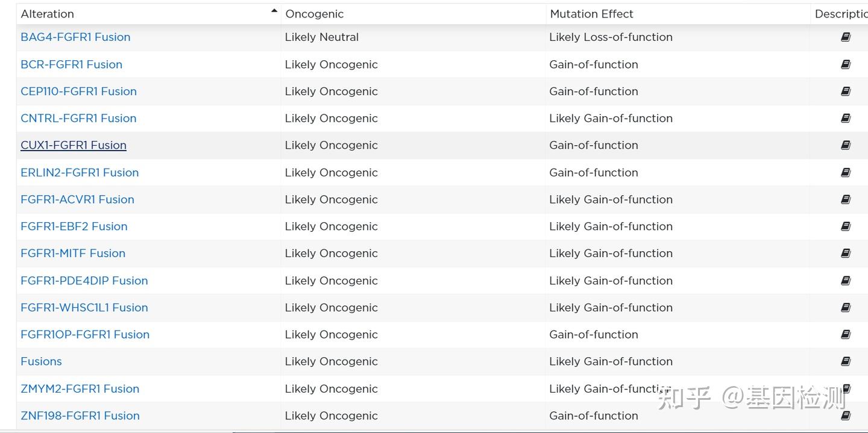Open the FGFR1-WHSC1L1 Fusion link
The height and width of the screenshot is (433, 868).
tap(84, 308)
